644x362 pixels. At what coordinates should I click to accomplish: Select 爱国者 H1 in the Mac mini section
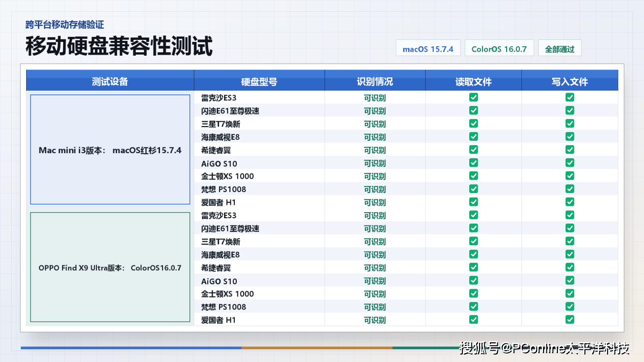click(219, 202)
